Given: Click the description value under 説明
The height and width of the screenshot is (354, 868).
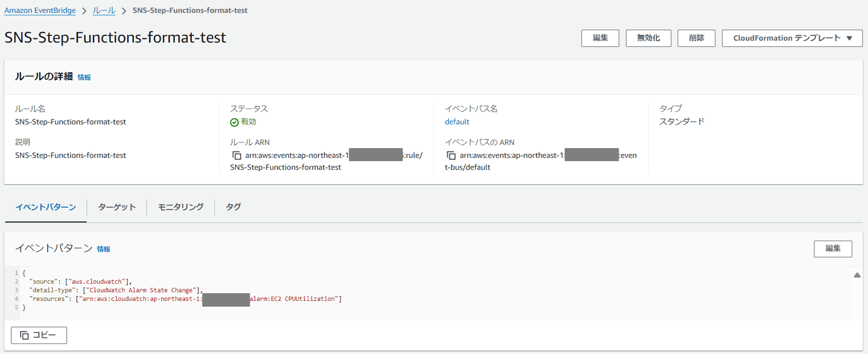Looking at the screenshot, I should pos(70,155).
